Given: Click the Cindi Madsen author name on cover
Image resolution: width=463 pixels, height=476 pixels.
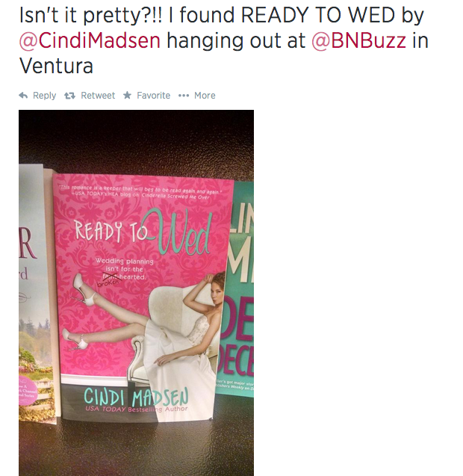Looking at the screenshot, I should pyautogui.click(x=136, y=397).
